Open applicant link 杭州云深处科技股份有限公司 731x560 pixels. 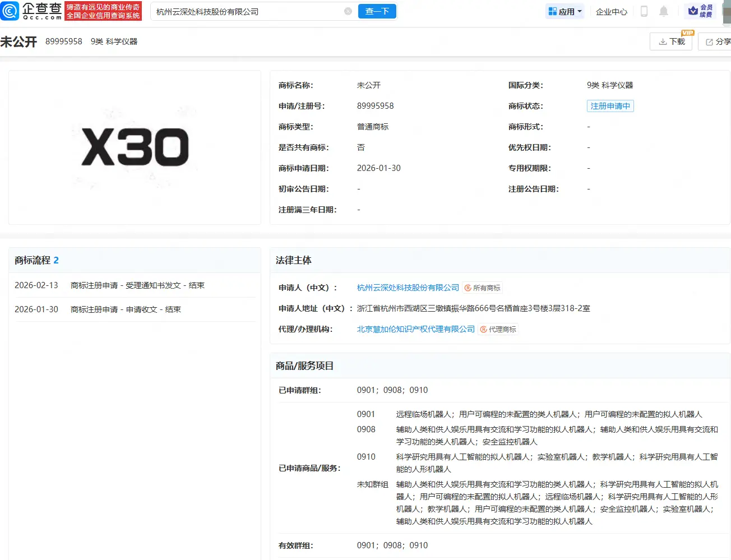coord(408,288)
